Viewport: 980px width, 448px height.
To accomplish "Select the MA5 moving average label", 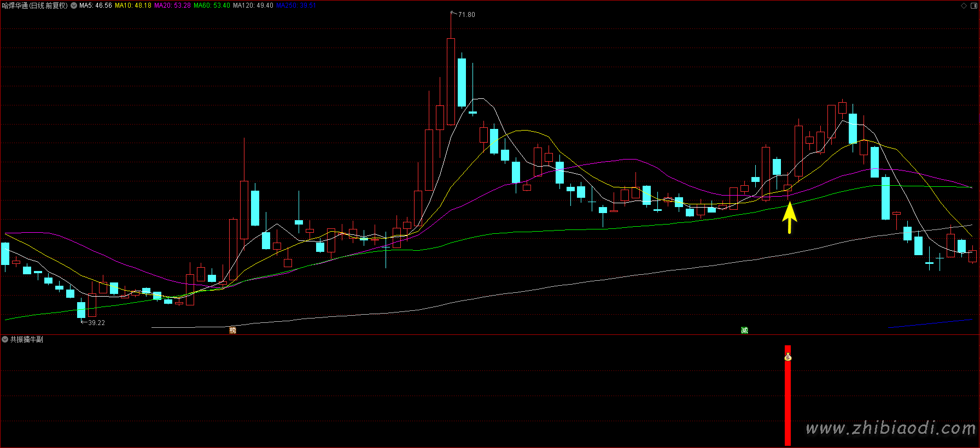I will pos(96,5).
